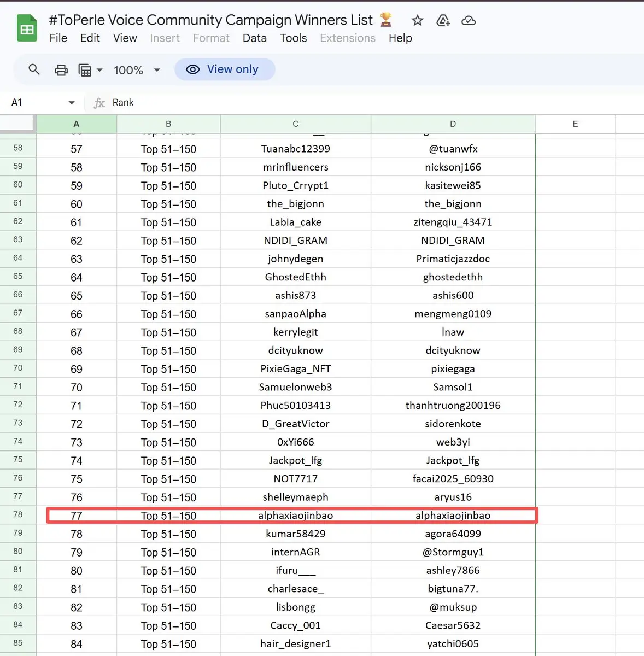The image size is (644, 656).
Task: Click the eye icon in View only
Action: click(193, 69)
